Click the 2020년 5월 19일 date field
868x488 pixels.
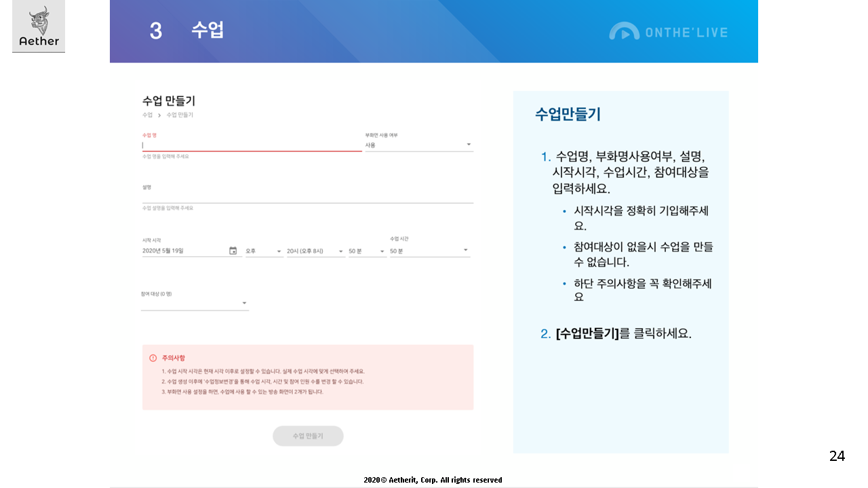click(x=183, y=251)
